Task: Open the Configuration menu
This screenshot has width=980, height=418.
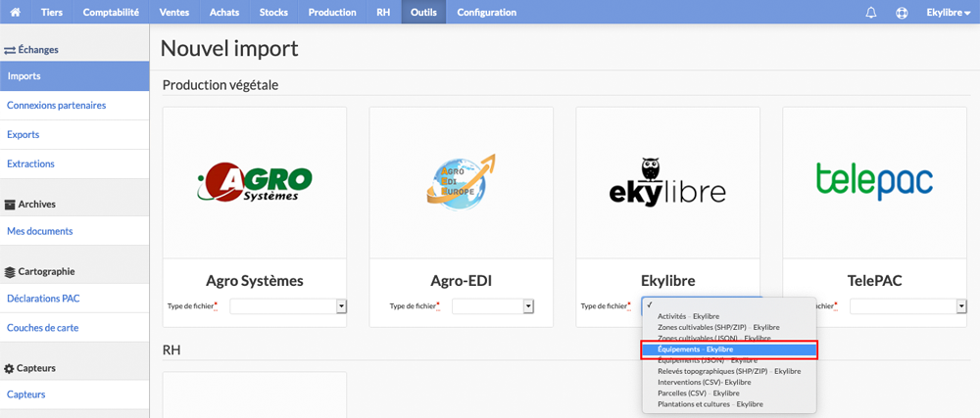Action: pos(487,12)
